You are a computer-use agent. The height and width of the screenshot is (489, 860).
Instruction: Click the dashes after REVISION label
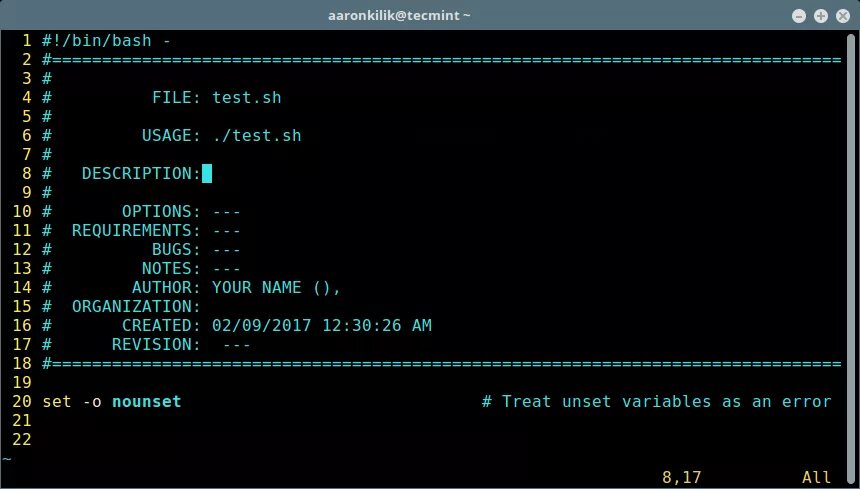[236, 345]
